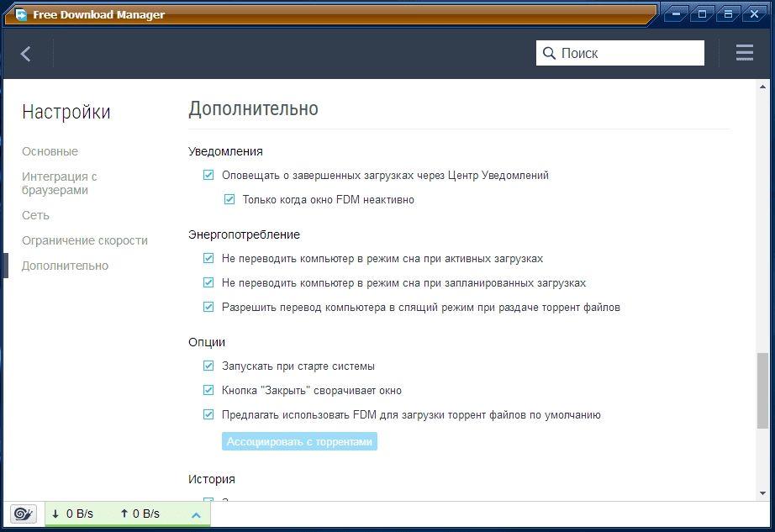Open Интеграция с браузерами settings section
The image size is (775, 532).
click(x=60, y=183)
